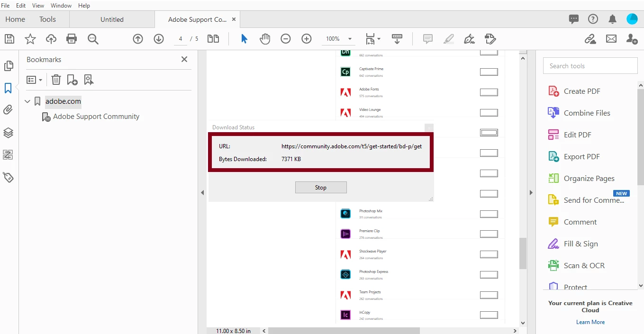Open the Export PDF tool

coord(581,156)
